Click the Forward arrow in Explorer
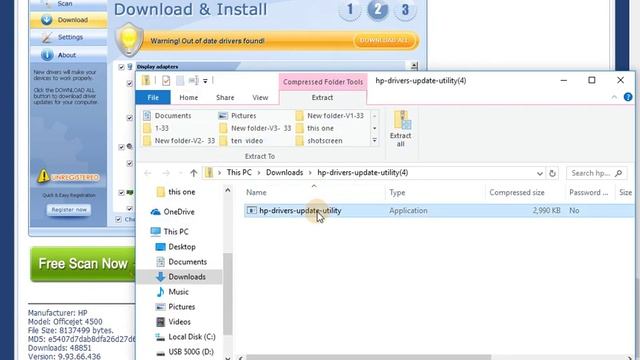The width and height of the screenshot is (640, 360). pos(166,173)
